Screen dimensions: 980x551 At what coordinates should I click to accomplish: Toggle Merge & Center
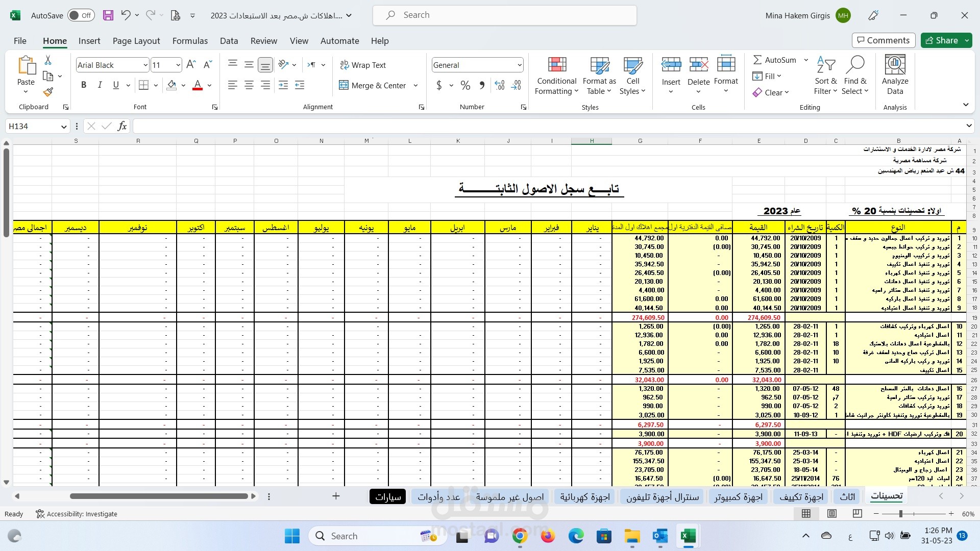pos(373,85)
